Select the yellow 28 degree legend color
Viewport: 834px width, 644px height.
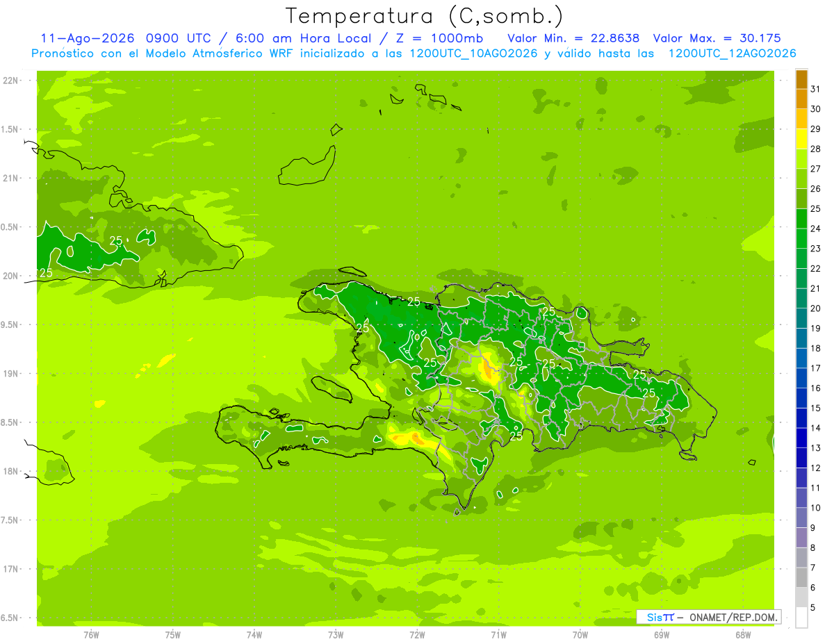(801, 139)
